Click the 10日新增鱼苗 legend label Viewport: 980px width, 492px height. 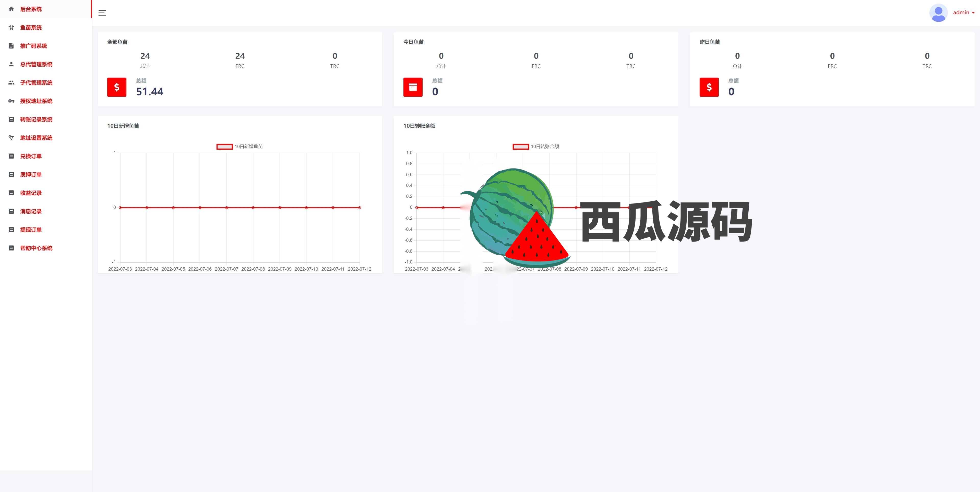[x=248, y=147]
